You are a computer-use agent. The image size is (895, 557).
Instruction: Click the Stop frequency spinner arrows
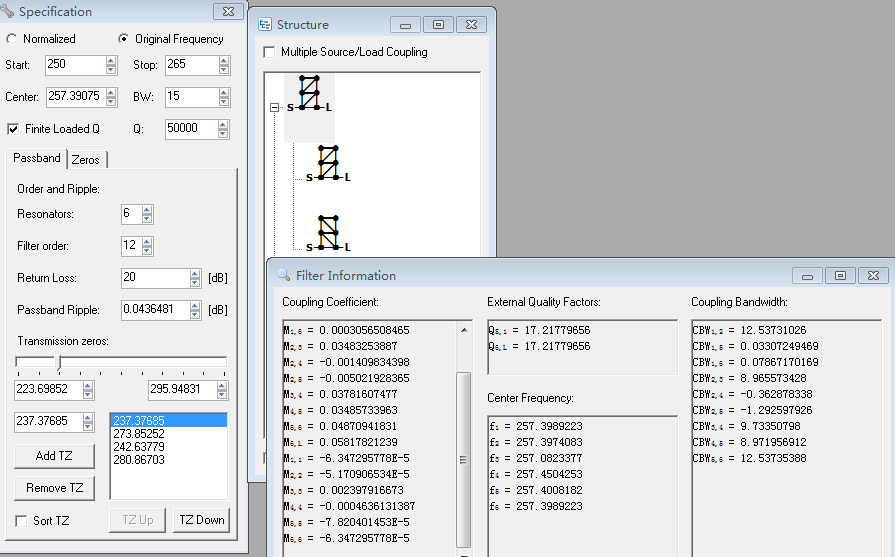point(224,65)
